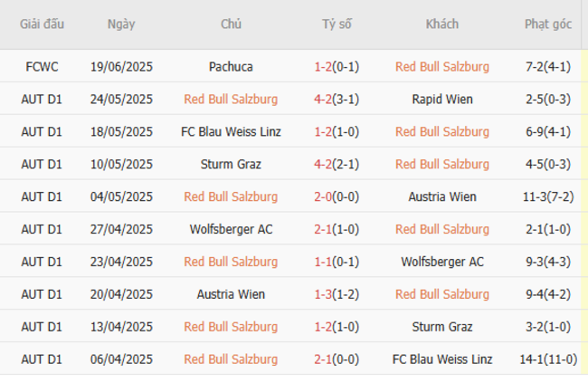
Task: Click the FCWC league label
Action: [x=43, y=66]
